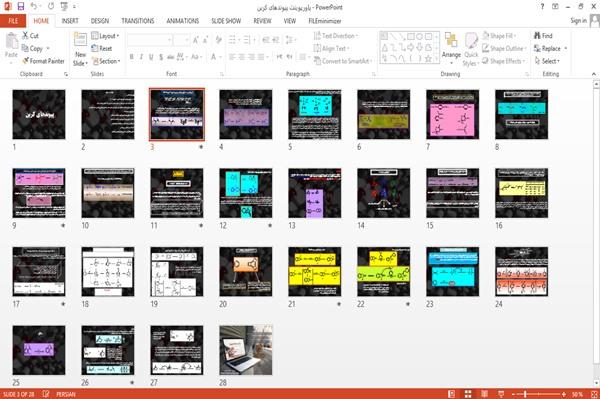600x399 pixels.
Task: Click the Save icon in quick access toolbar
Action: [x=21, y=7]
